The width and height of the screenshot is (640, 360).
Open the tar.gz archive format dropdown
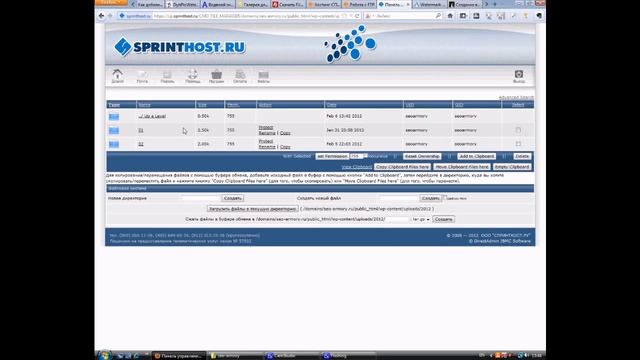click(420, 220)
